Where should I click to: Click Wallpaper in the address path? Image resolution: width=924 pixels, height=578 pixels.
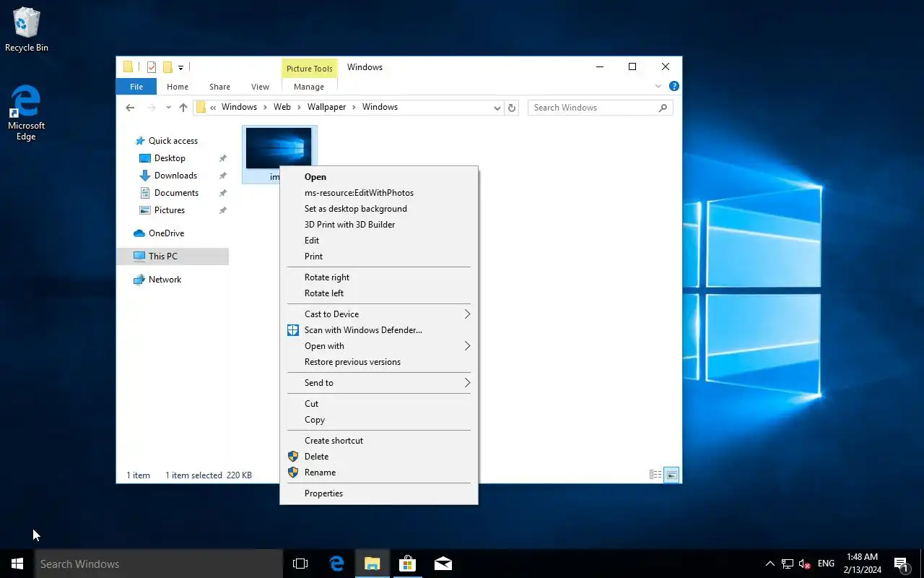(x=326, y=107)
